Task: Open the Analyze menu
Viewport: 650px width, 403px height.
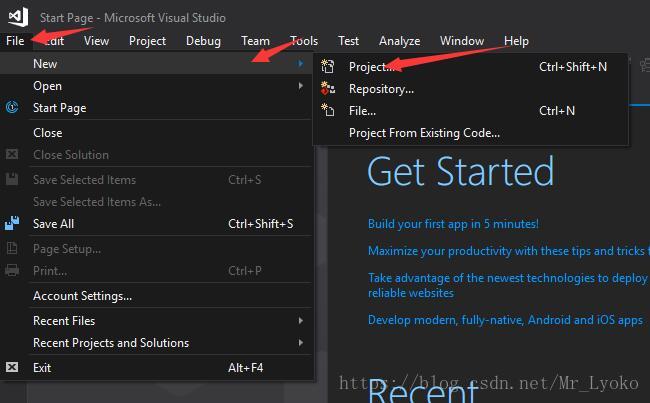Action: tap(399, 41)
